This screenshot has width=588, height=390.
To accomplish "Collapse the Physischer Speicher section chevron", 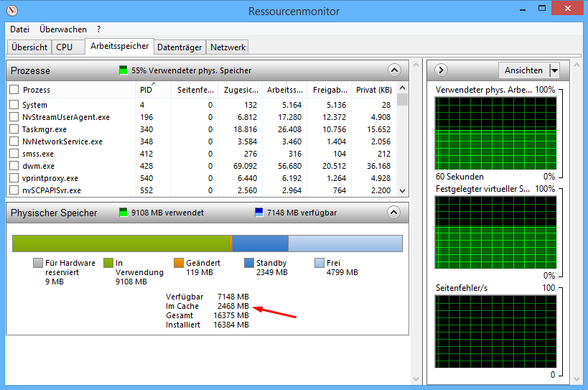I will 393,213.
